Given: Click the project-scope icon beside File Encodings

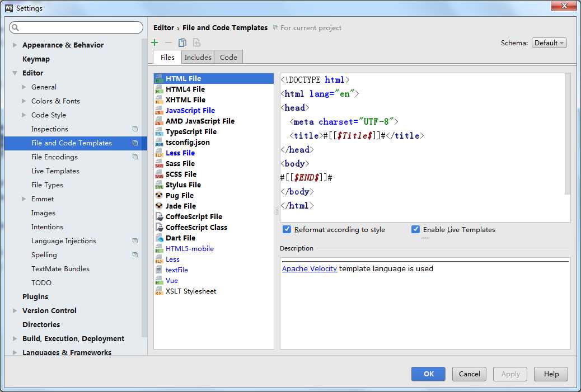Looking at the screenshot, I should [x=135, y=157].
